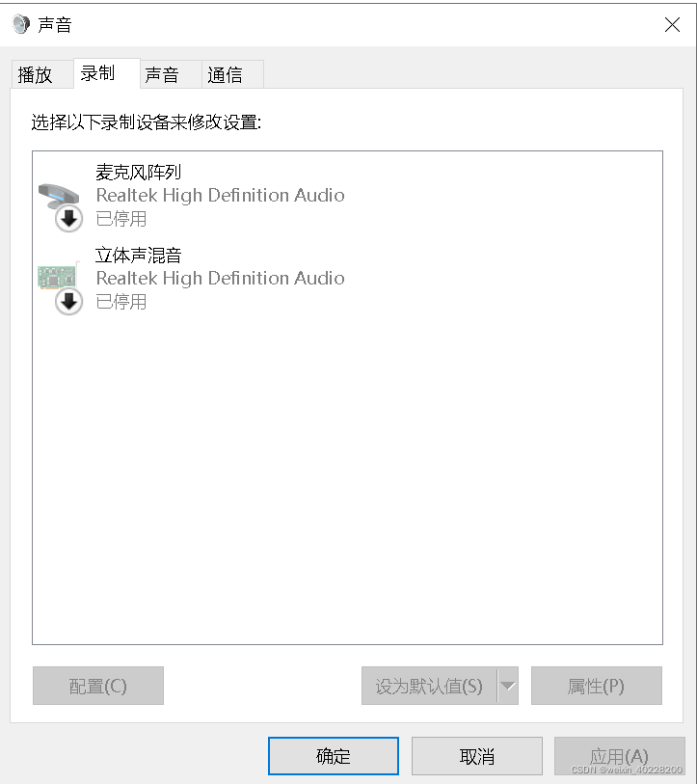
Task: Click the 取消 button
Action: pos(476,755)
